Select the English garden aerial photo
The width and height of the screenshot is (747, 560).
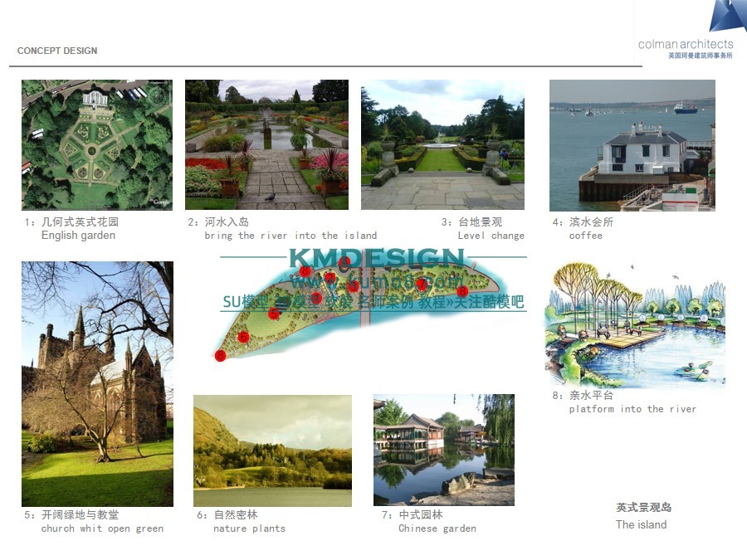click(97, 144)
